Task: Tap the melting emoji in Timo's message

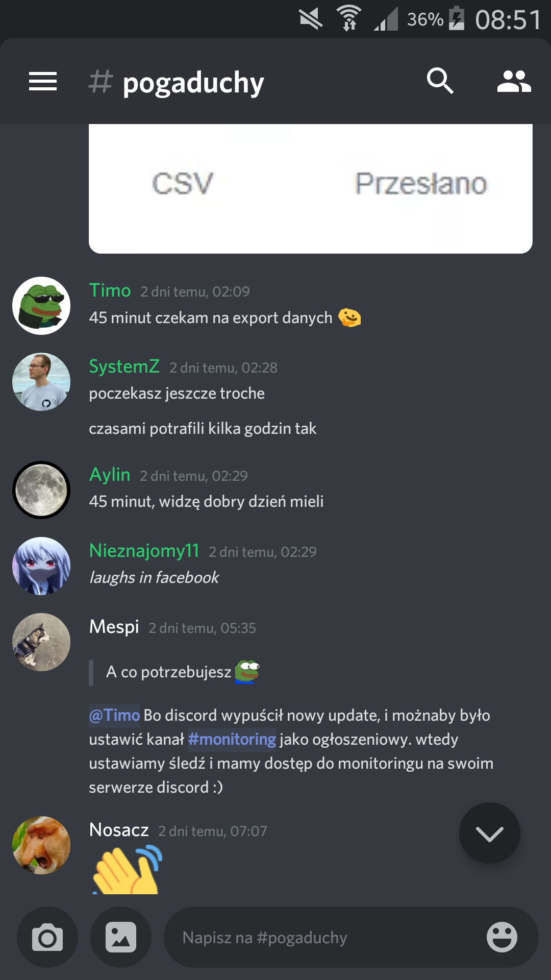Action: pos(349,317)
